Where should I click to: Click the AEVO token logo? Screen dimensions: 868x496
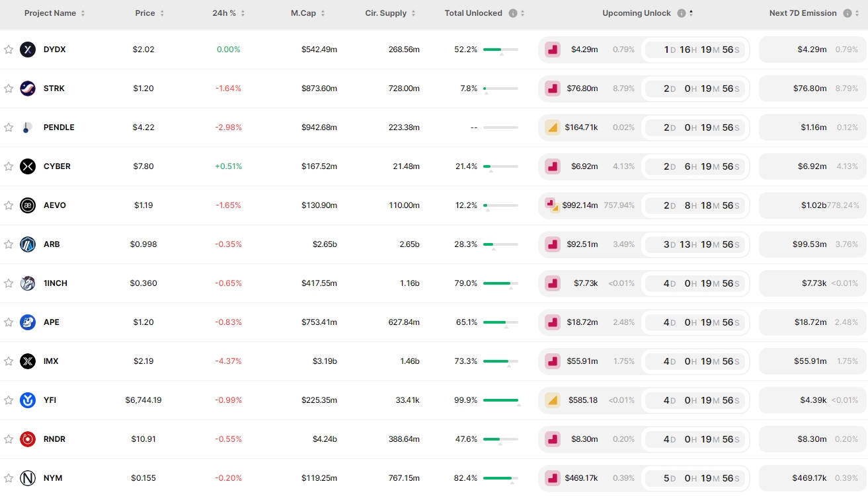click(x=28, y=205)
